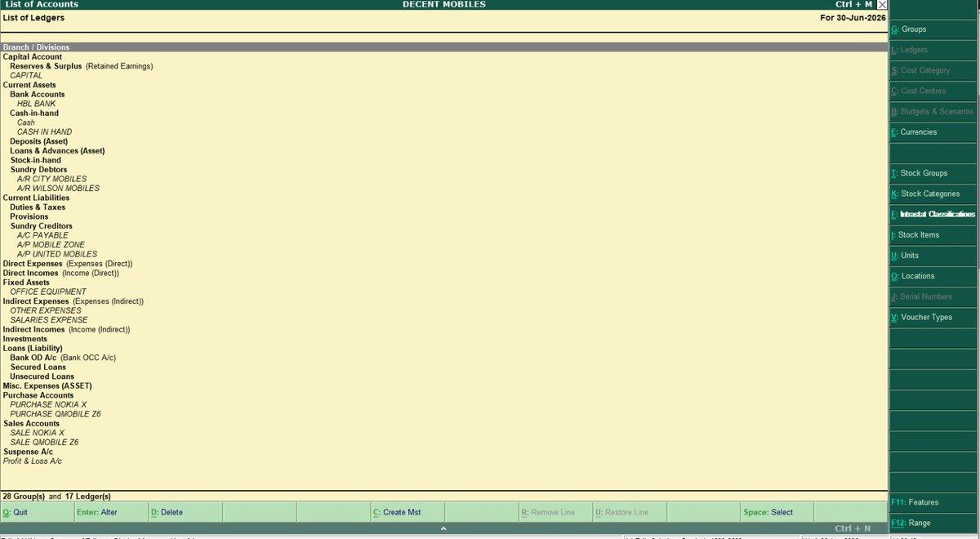Click F12 Range button
Viewport: 980px width, 539px height.
point(934,523)
